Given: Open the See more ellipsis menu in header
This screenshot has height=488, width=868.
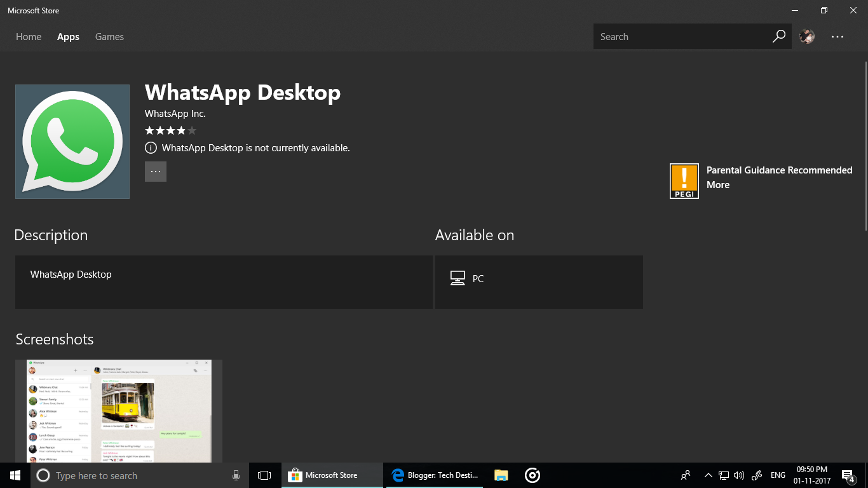Looking at the screenshot, I should 837,37.
